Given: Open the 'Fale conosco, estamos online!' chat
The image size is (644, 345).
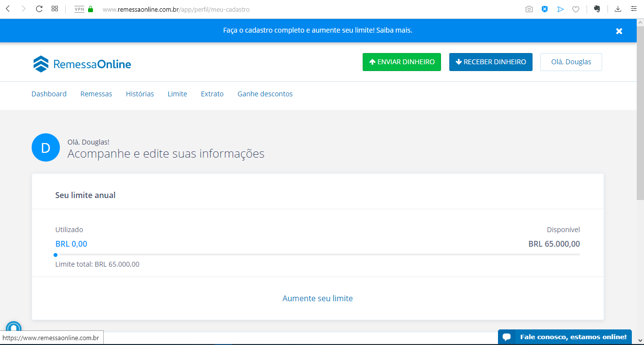Looking at the screenshot, I should click(x=565, y=337).
